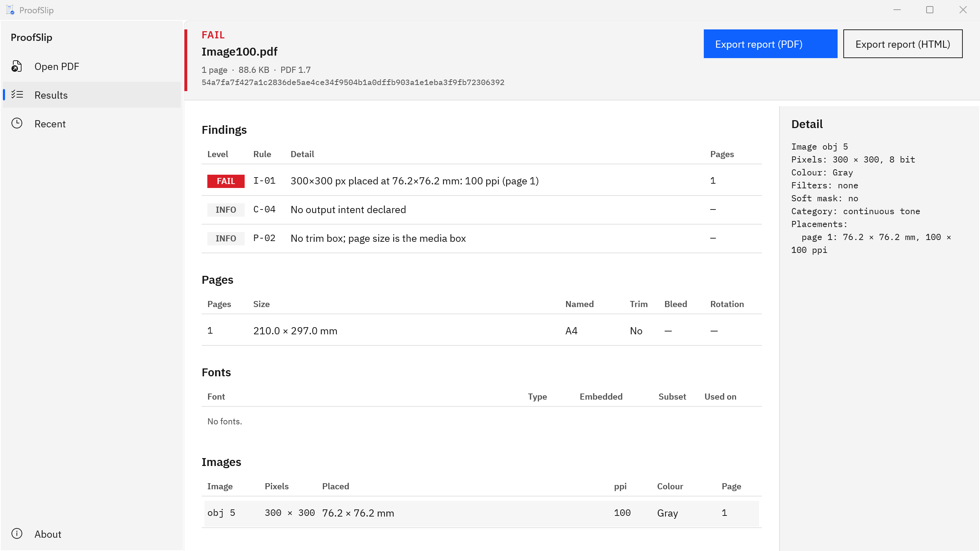
Task: Click the Open PDF file icon
Action: [x=17, y=66]
